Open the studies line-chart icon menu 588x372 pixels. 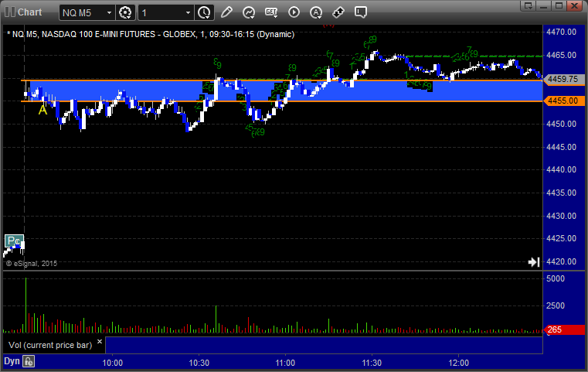(x=249, y=12)
